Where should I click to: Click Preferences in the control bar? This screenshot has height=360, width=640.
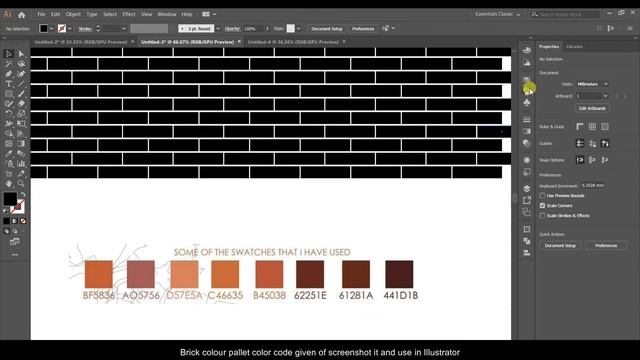tap(362, 29)
